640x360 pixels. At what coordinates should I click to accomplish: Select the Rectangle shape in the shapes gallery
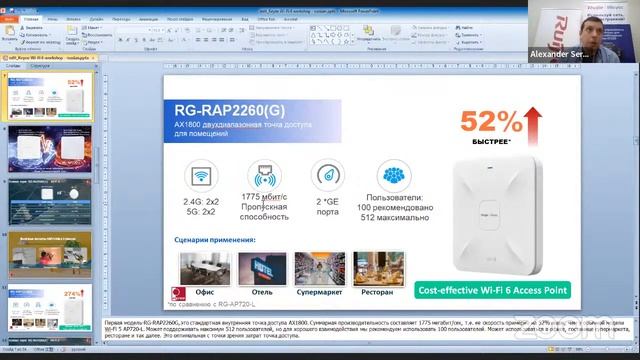333,28
